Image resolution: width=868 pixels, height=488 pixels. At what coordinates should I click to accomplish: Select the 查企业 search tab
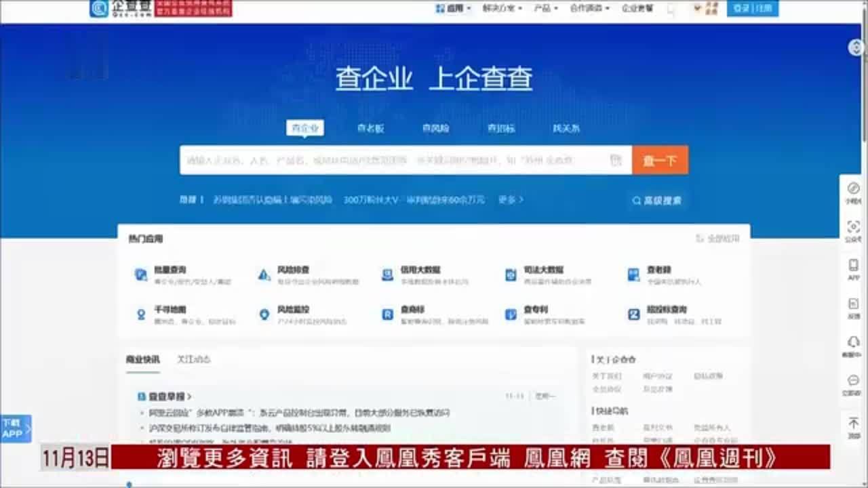tap(304, 127)
